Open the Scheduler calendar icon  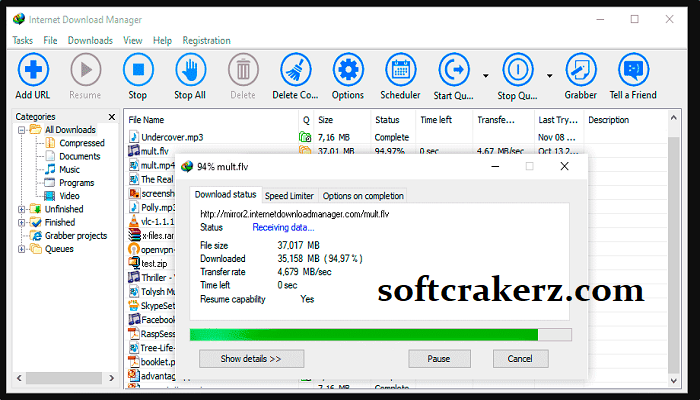click(400, 69)
